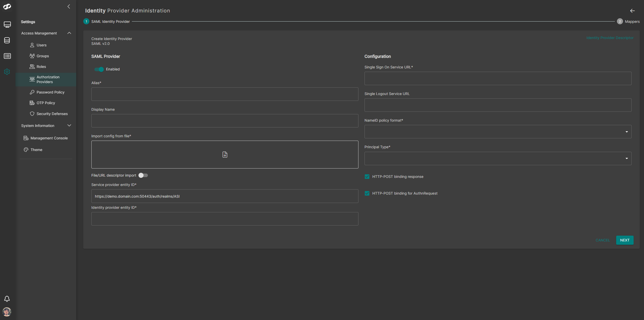The width and height of the screenshot is (644, 320).
Task: Open Security Defenses menu item
Action: point(52,114)
